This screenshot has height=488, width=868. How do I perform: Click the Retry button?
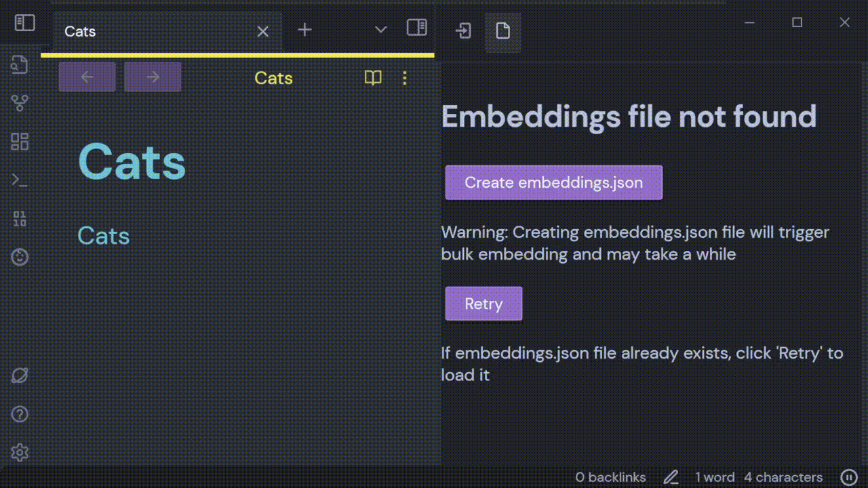point(484,304)
